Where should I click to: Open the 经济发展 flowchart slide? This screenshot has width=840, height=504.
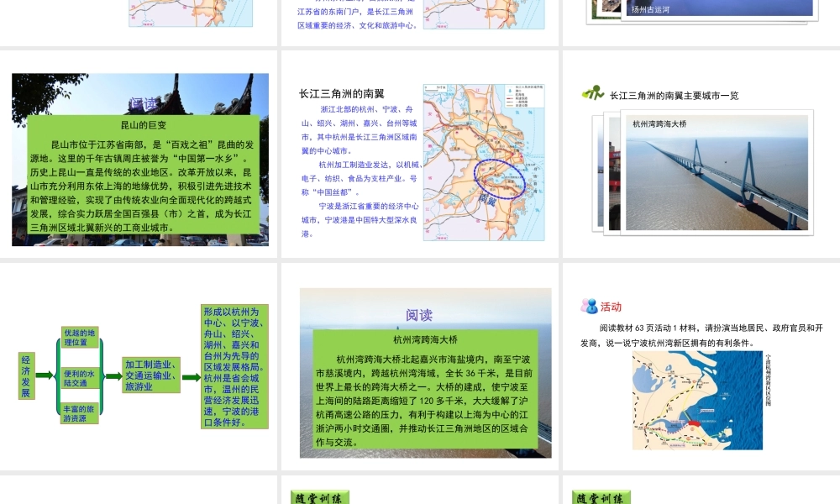[139, 366]
